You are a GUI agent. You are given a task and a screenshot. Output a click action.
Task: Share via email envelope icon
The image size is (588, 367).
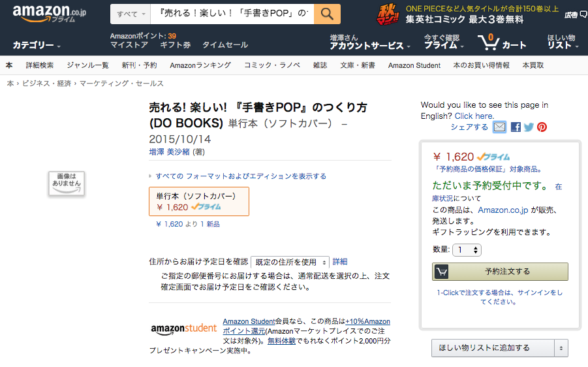499,127
